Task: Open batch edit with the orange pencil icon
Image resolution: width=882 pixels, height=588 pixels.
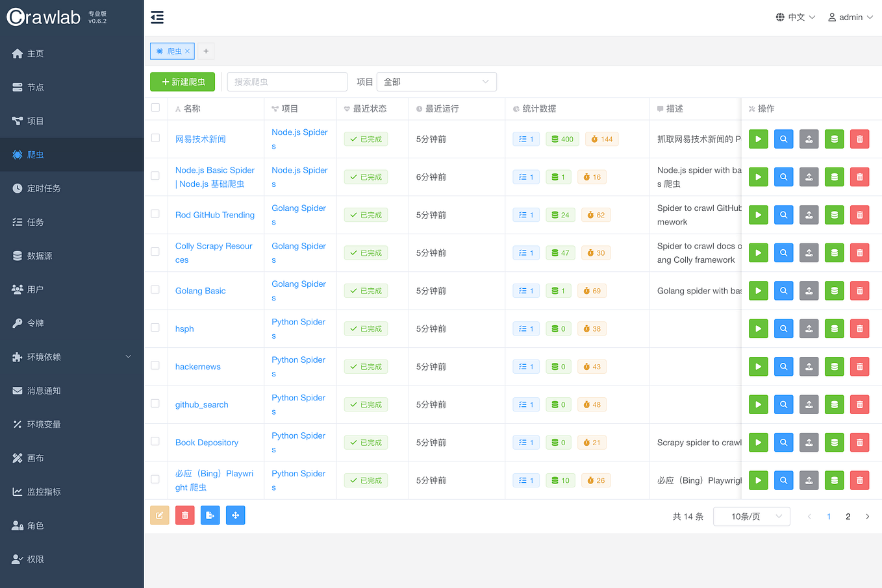Action: click(159, 515)
